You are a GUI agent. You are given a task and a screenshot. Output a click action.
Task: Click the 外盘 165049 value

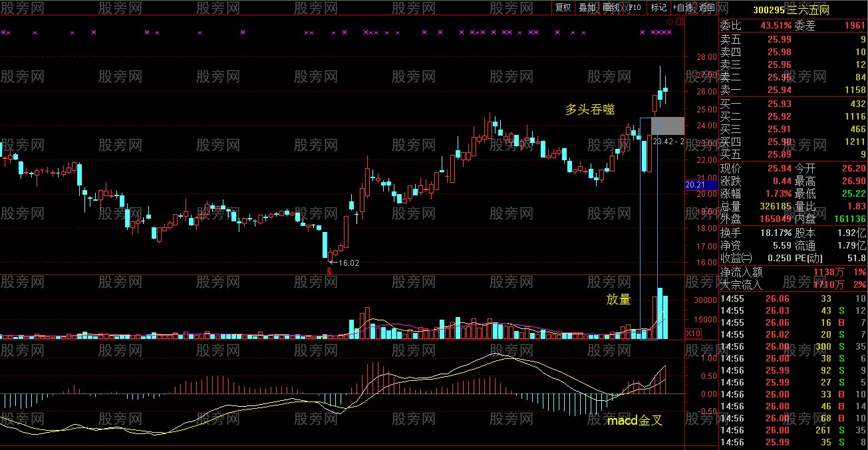[776, 219]
